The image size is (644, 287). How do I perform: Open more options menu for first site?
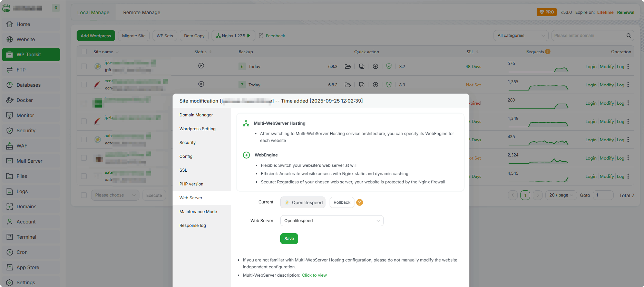[x=628, y=66]
